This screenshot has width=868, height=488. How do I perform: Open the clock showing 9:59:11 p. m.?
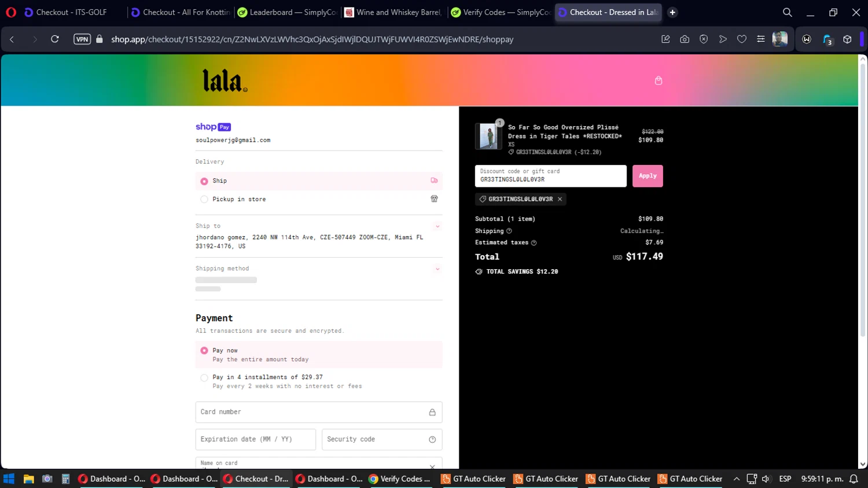pos(822,479)
